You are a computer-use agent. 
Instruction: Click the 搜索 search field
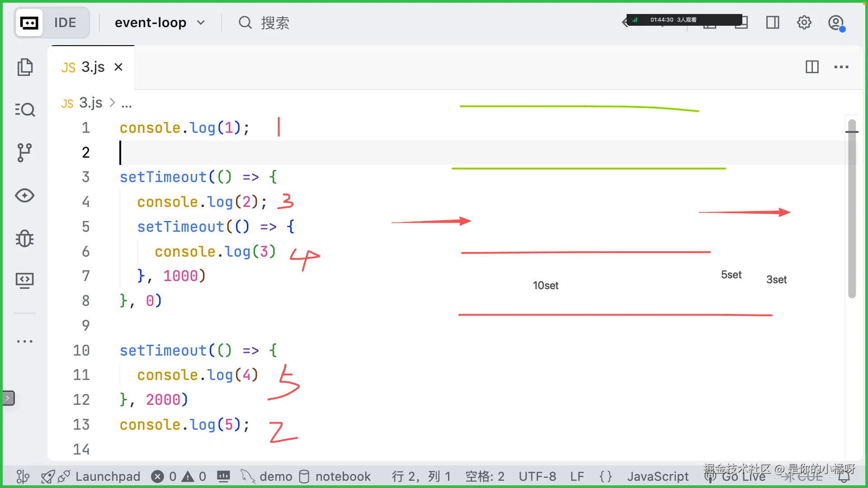tap(264, 23)
